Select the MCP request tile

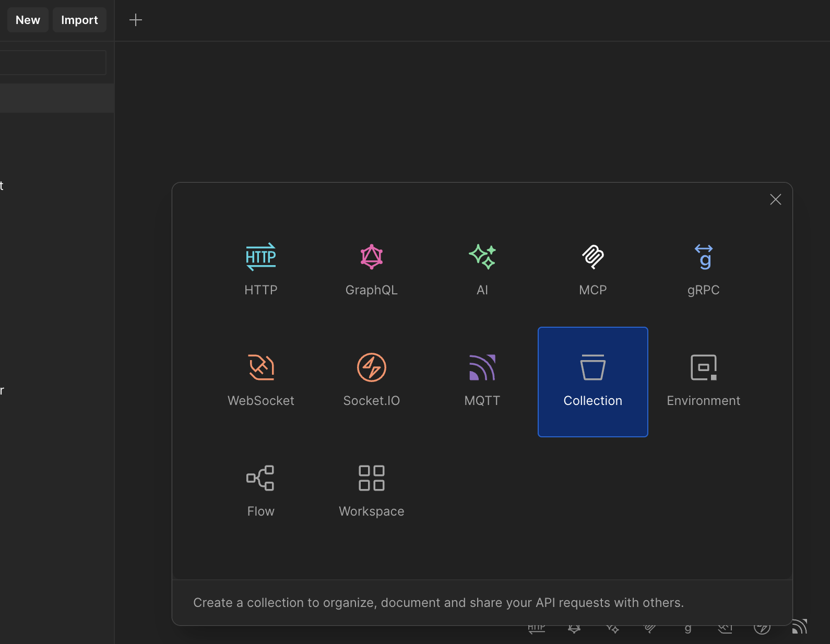593,271
